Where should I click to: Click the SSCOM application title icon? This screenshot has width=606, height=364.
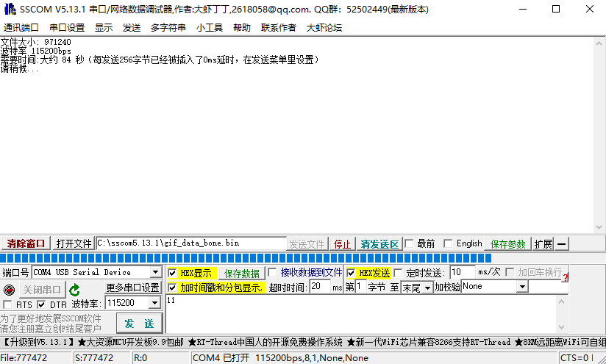pyautogui.click(x=10, y=9)
